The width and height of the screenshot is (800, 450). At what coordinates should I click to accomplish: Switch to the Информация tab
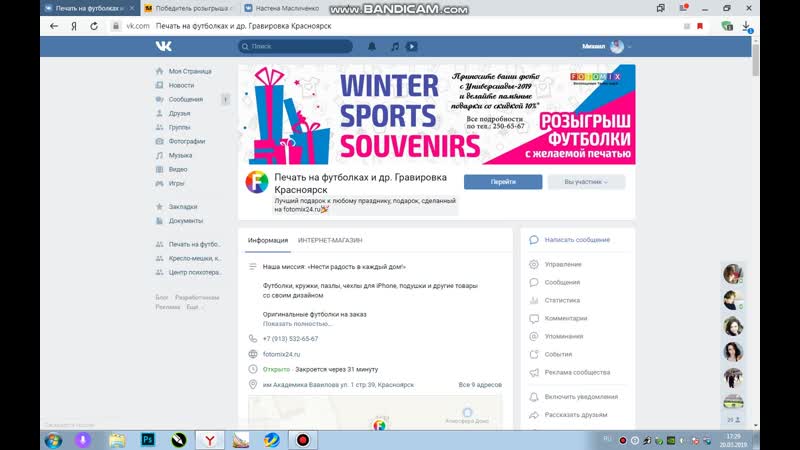click(268, 240)
